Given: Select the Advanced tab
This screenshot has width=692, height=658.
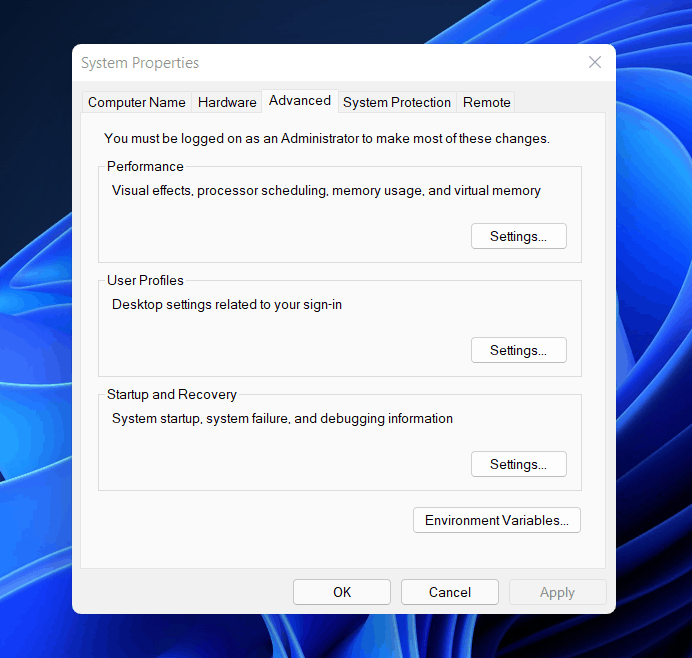Looking at the screenshot, I should (x=300, y=101).
